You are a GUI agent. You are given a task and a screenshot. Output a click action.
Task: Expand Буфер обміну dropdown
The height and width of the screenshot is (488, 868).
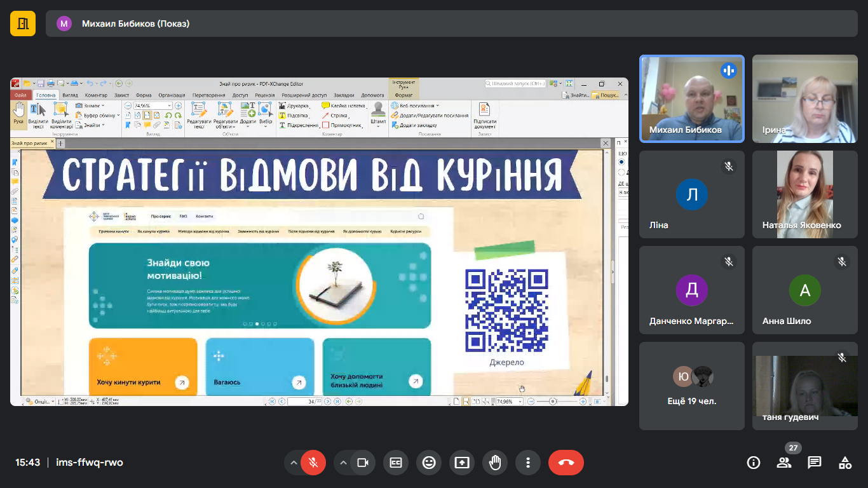pyautogui.click(x=119, y=116)
